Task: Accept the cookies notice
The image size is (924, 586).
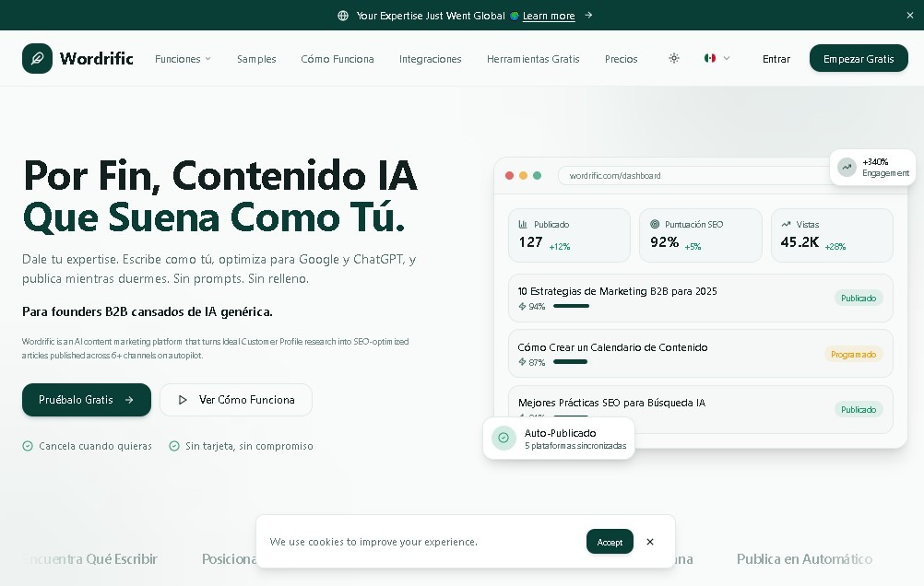Action: [x=610, y=542]
